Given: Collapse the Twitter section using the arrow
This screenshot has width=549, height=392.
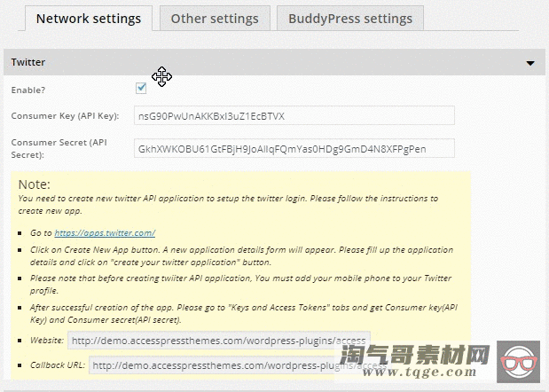Looking at the screenshot, I should pos(530,63).
